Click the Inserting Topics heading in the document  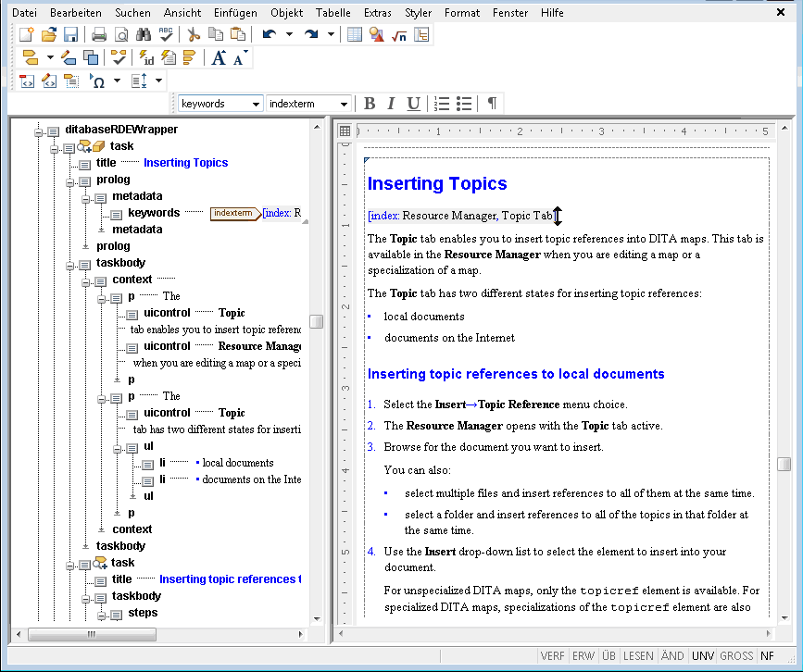click(x=437, y=184)
